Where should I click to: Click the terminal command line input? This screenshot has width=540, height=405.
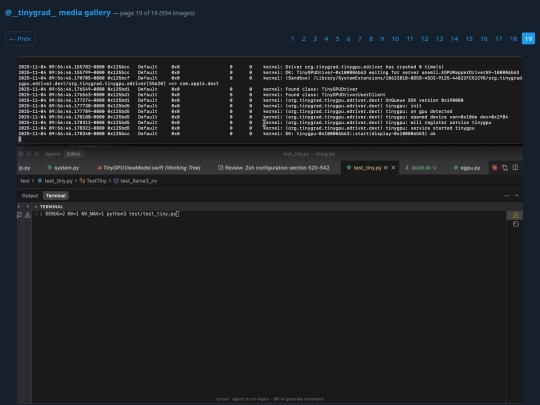pyautogui.click(x=112, y=214)
